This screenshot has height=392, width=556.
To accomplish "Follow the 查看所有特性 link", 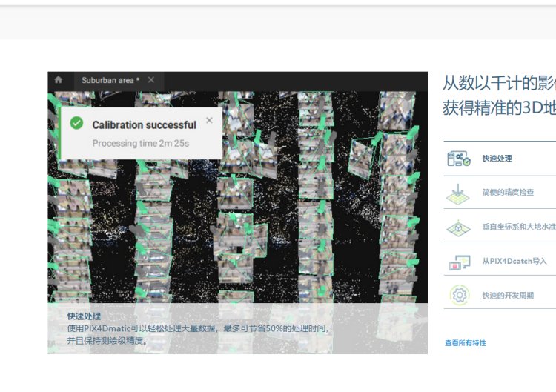I will coord(465,343).
